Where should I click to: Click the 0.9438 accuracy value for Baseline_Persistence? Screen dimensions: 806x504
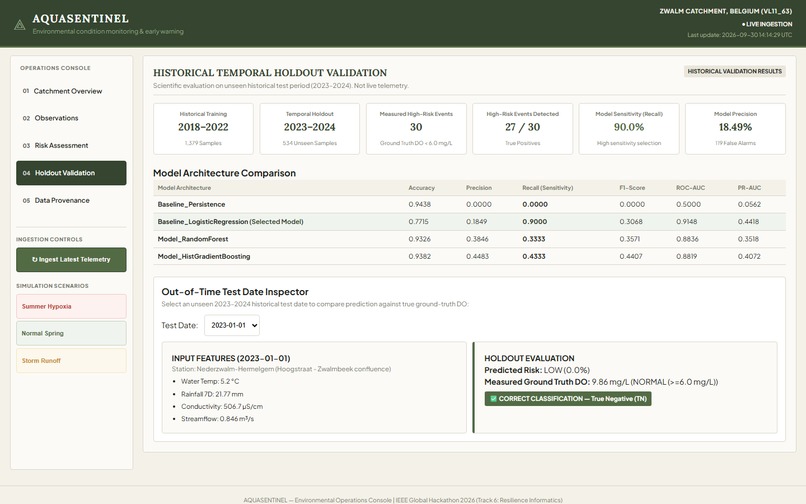[419, 204]
